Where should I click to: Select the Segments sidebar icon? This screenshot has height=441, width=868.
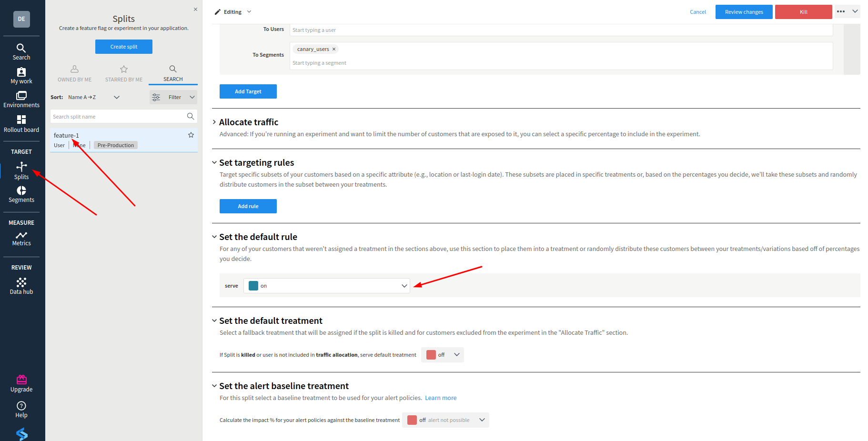[21, 194]
